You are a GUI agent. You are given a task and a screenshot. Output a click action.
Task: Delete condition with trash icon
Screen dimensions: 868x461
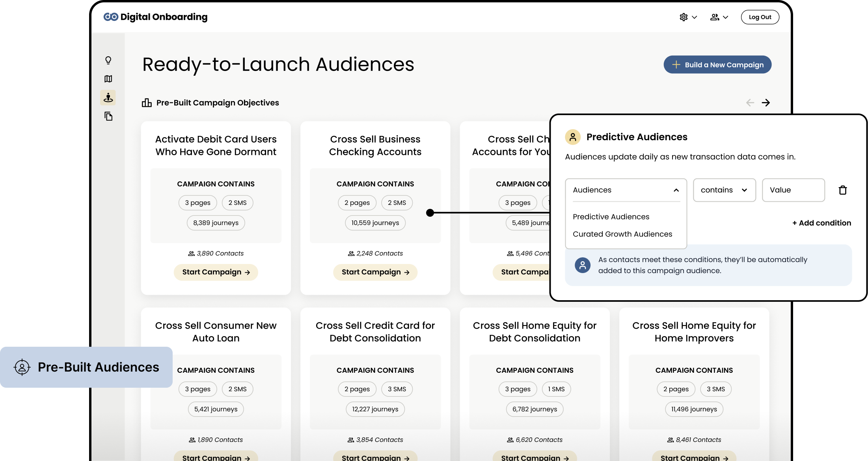tap(843, 190)
